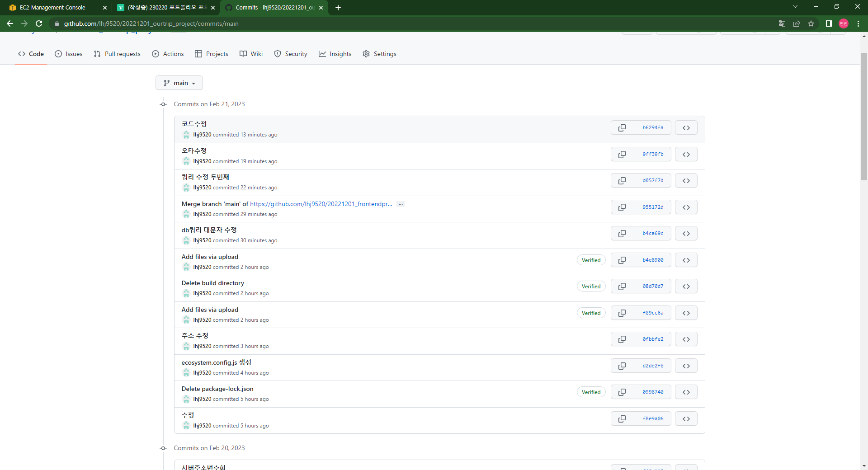Copy full SHA for commit b4e8900
The image size is (868, 470).
tap(623, 260)
